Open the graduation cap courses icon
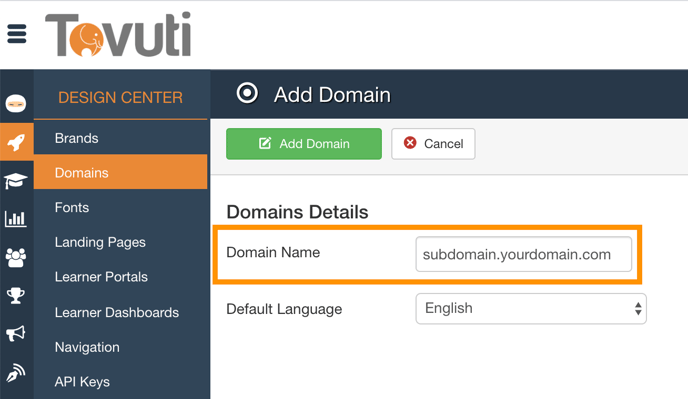The width and height of the screenshot is (688, 399). click(16, 180)
